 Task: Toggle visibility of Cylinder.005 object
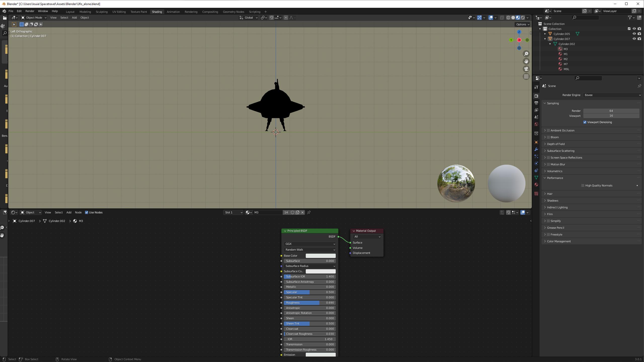pyautogui.click(x=634, y=34)
